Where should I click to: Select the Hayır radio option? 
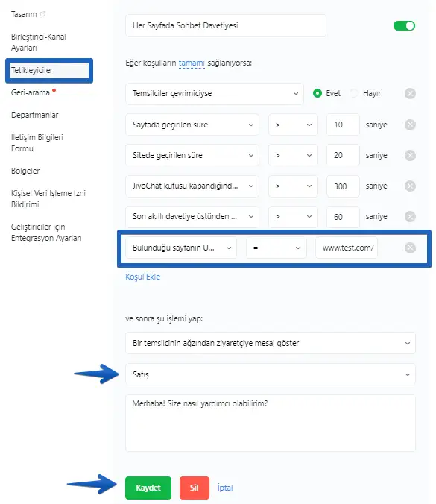pyautogui.click(x=354, y=93)
